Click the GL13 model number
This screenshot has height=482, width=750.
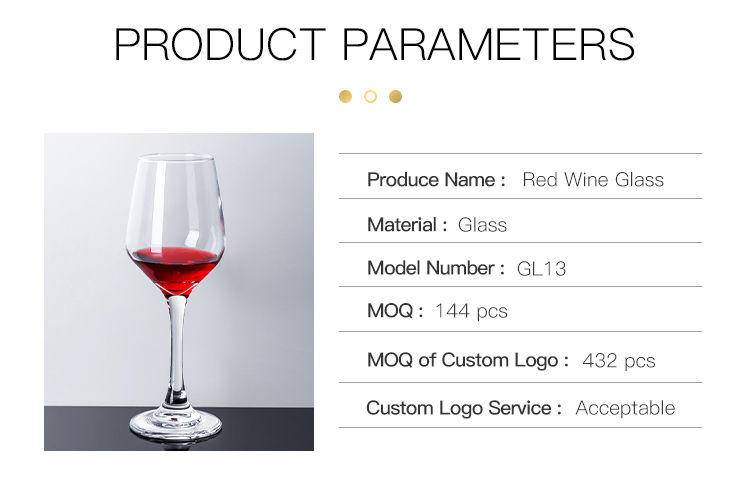[x=541, y=269]
